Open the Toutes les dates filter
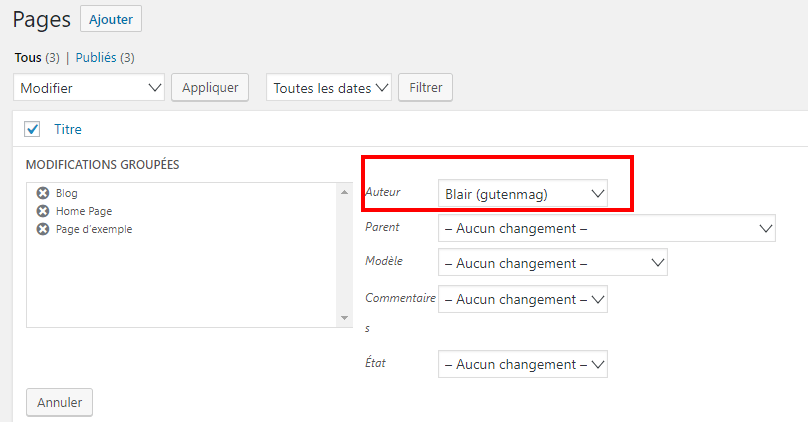The width and height of the screenshot is (808, 422). (x=329, y=88)
